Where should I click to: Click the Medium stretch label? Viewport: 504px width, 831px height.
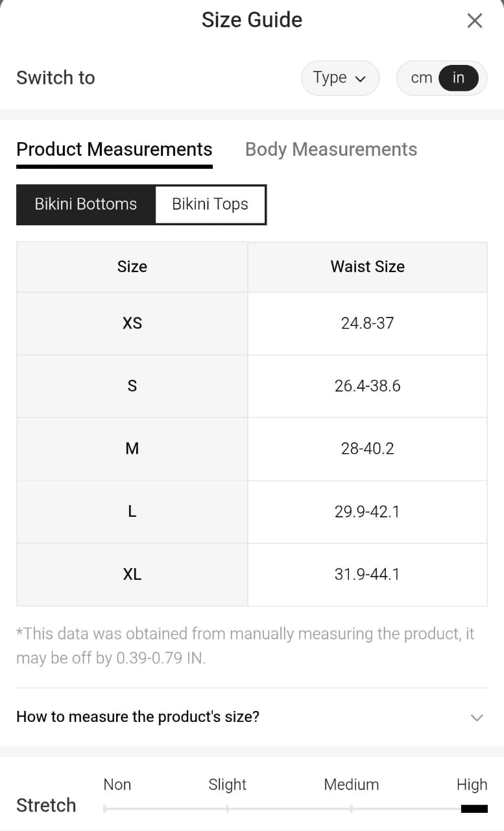351,784
